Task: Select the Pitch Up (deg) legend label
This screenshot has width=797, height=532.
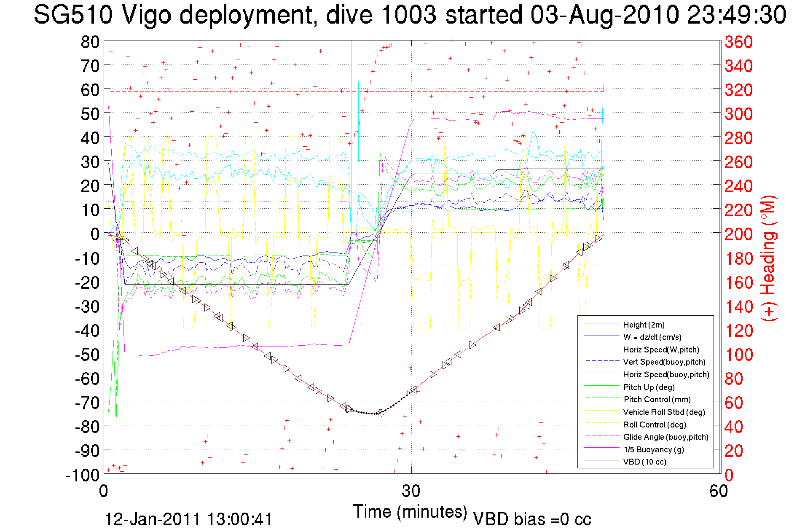Action: click(x=649, y=387)
